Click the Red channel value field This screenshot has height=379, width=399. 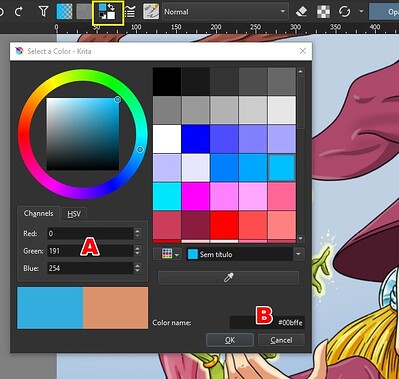tap(91, 233)
